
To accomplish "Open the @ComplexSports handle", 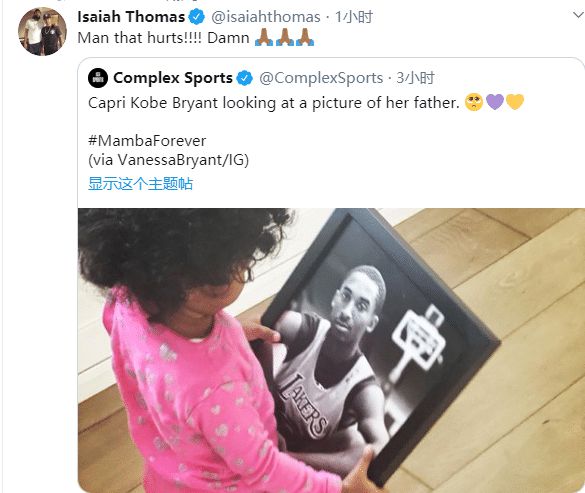I will coord(321,78).
